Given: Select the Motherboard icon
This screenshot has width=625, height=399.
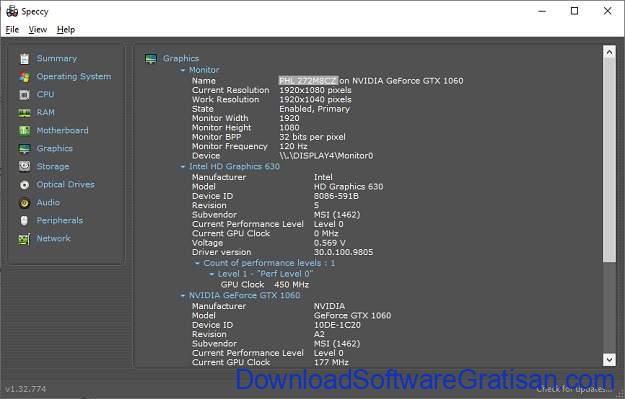Looking at the screenshot, I should pyautogui.click(x=24, y=131).
